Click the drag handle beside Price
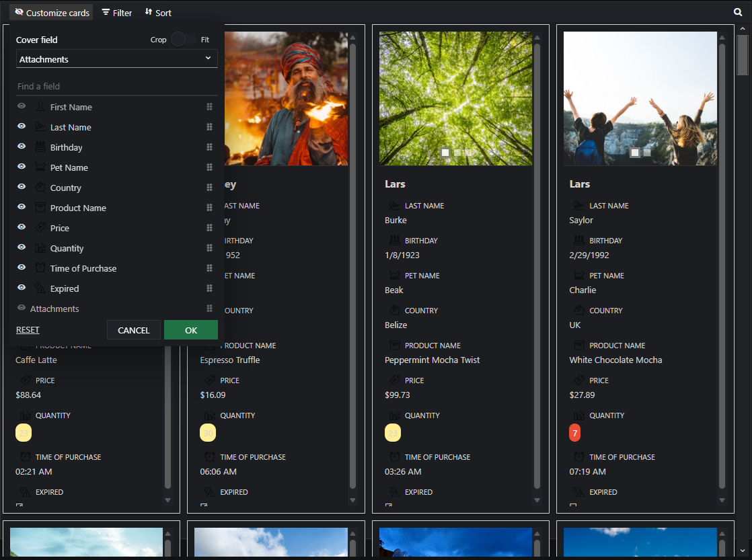This screenshot has height=560, width=752. [210, 228]
